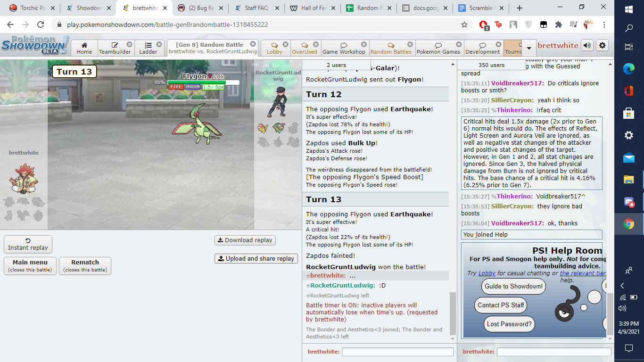This screenshot has width=644, height=362.
Task: Open a new browser tab
Action: click(520, 8)
